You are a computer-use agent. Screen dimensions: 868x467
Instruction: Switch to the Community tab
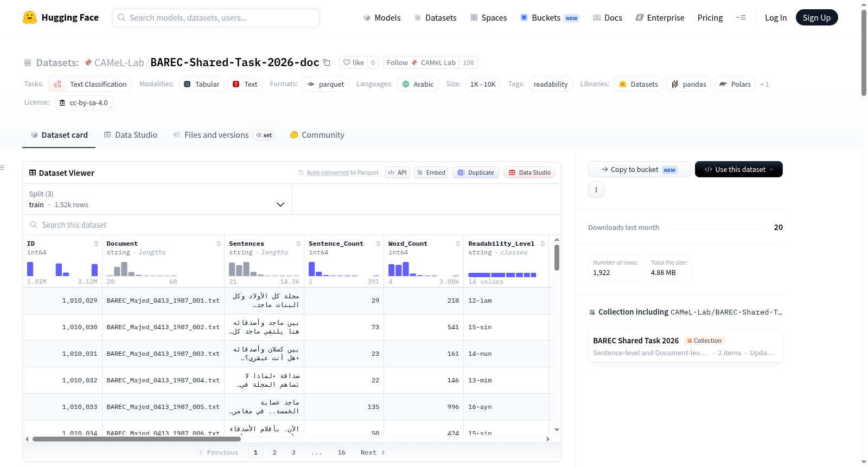[x=317, y=135]
